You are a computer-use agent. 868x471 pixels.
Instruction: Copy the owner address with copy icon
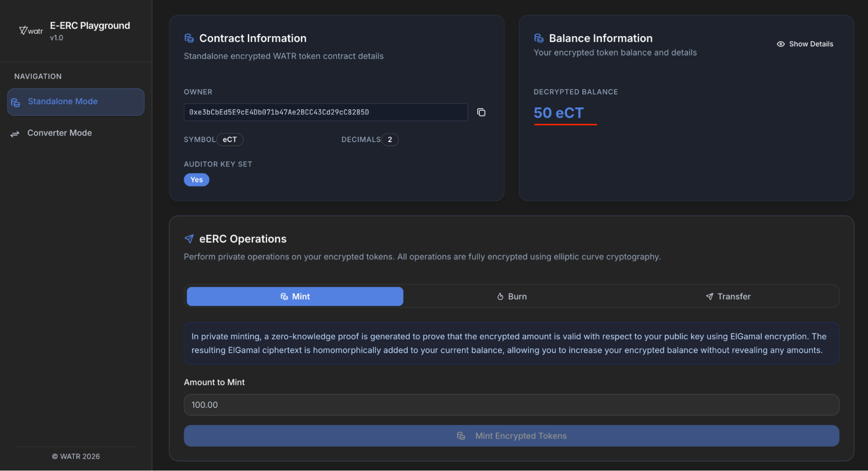coord(481,112)
